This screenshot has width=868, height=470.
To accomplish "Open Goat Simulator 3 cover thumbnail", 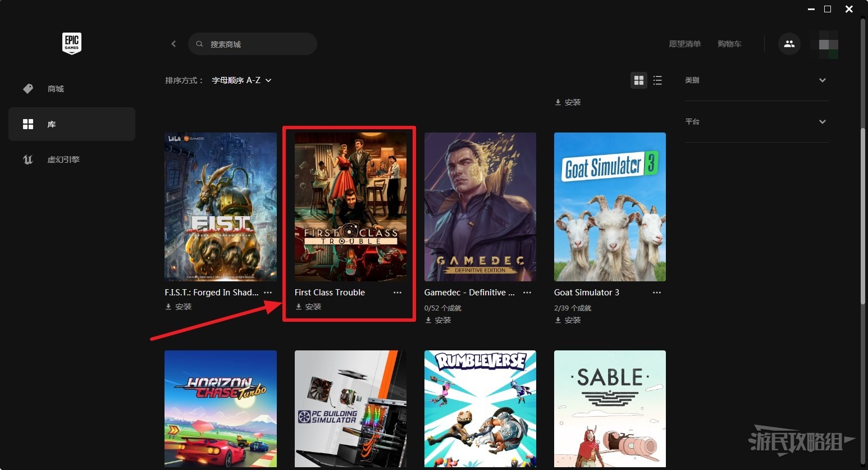I will point(610,207).
